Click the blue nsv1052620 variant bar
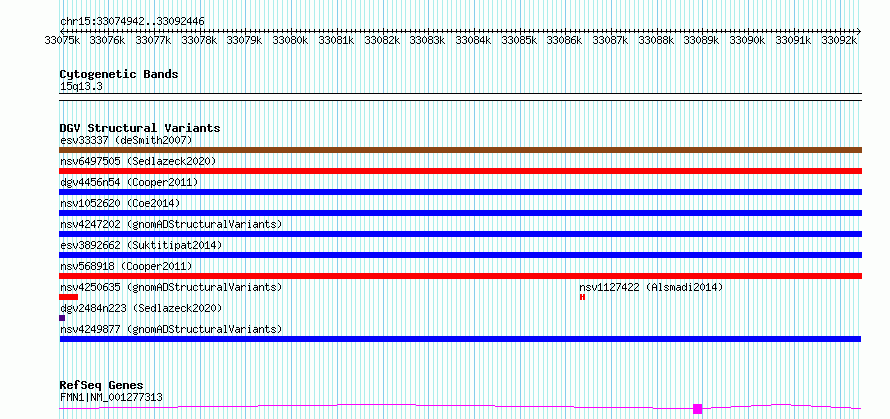The image size is (890, 419). [460, 213]
